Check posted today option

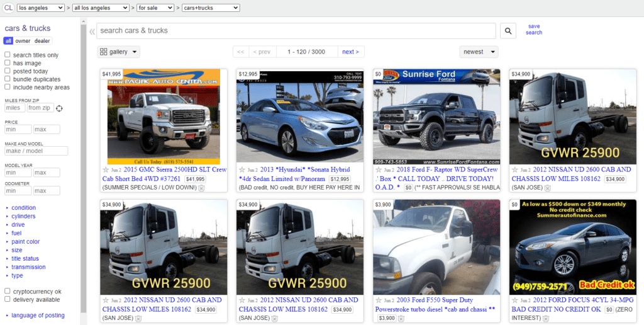pyautogui.click(x=8, y=71)
